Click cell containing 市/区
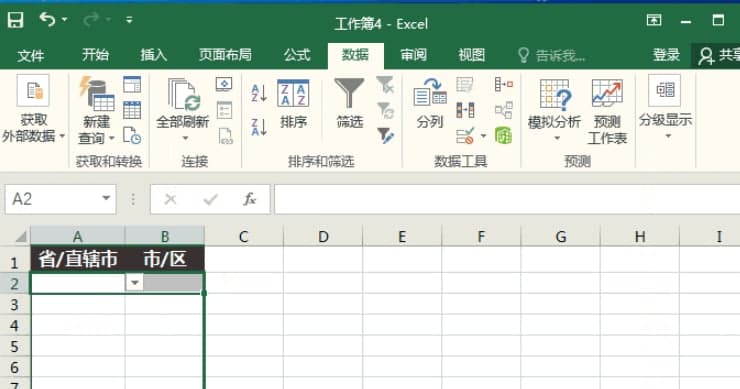This screenshot has width=740, height=389. (x=165, y=259)
